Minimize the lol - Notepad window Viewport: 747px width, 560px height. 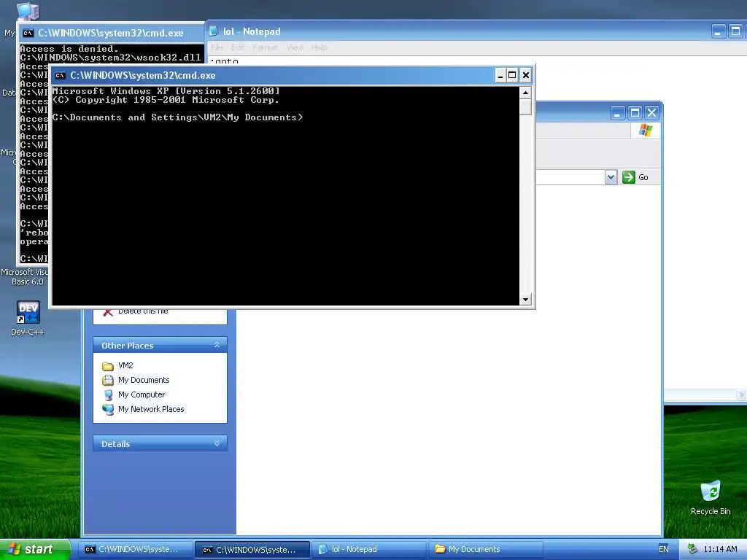719,31
